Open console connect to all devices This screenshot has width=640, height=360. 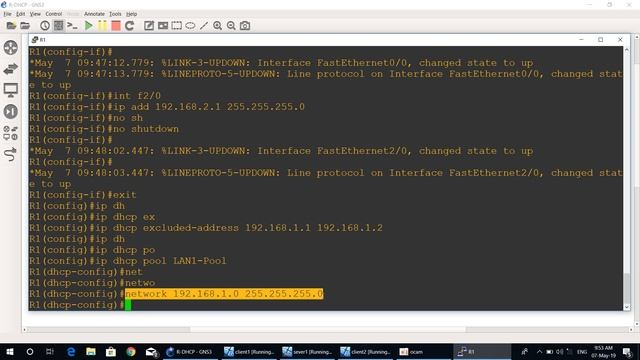[x=72, y=26]
